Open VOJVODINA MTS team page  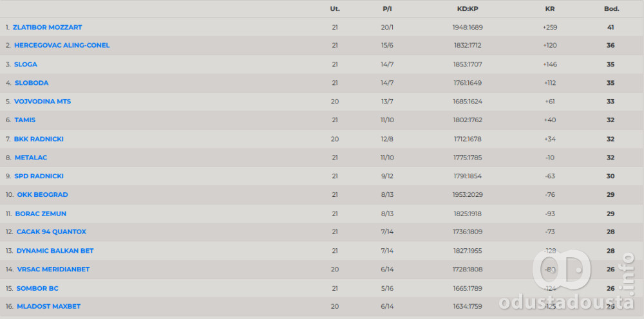click(x=43, y=102)
